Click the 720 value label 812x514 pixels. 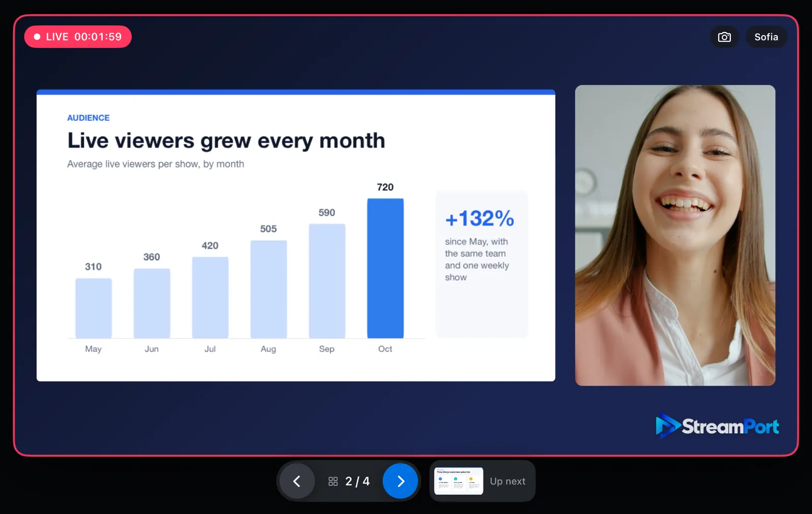385,187
